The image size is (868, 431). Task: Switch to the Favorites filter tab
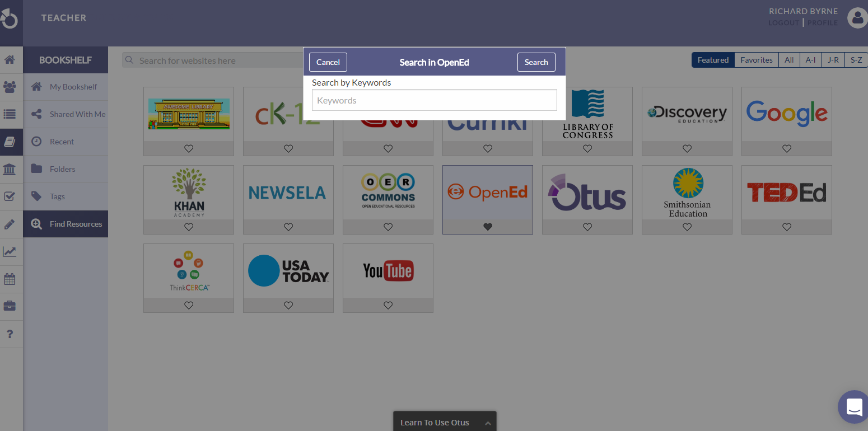757,60
